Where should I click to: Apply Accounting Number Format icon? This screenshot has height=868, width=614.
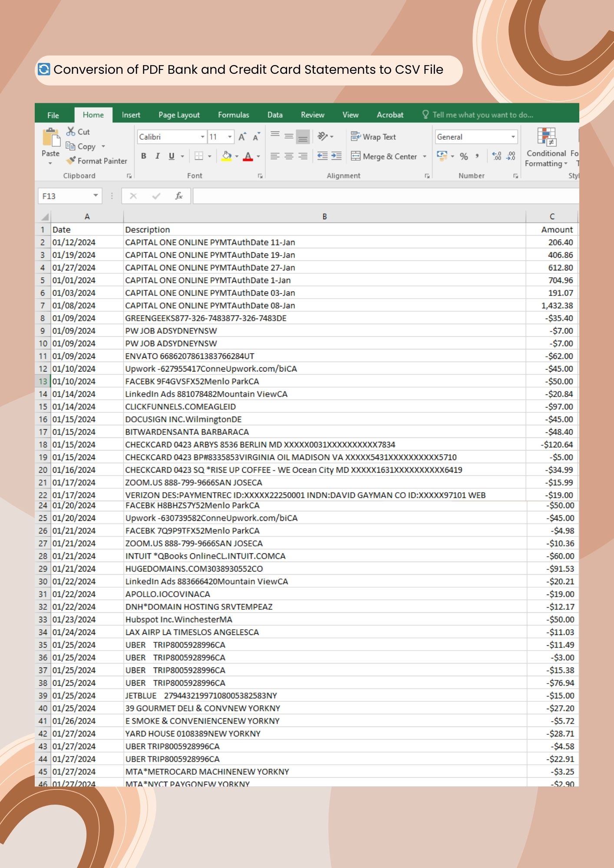pos(442,156)
